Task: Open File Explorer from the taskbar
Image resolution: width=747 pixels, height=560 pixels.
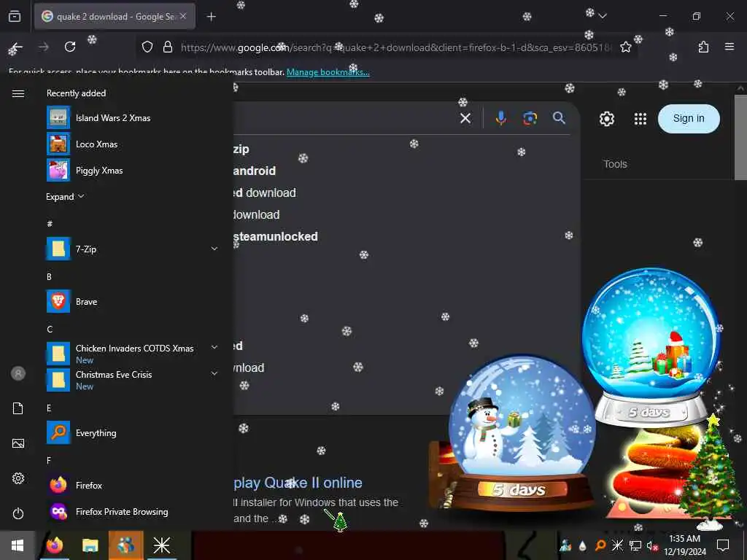Action: pyautogui.click(x=90, y=545)
